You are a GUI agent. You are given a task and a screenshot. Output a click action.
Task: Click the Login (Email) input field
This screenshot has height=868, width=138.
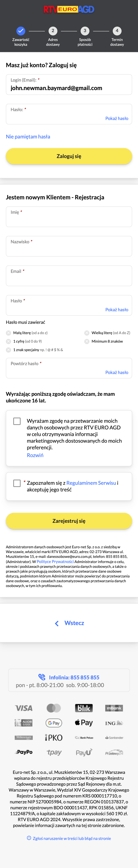click(69, 88)
